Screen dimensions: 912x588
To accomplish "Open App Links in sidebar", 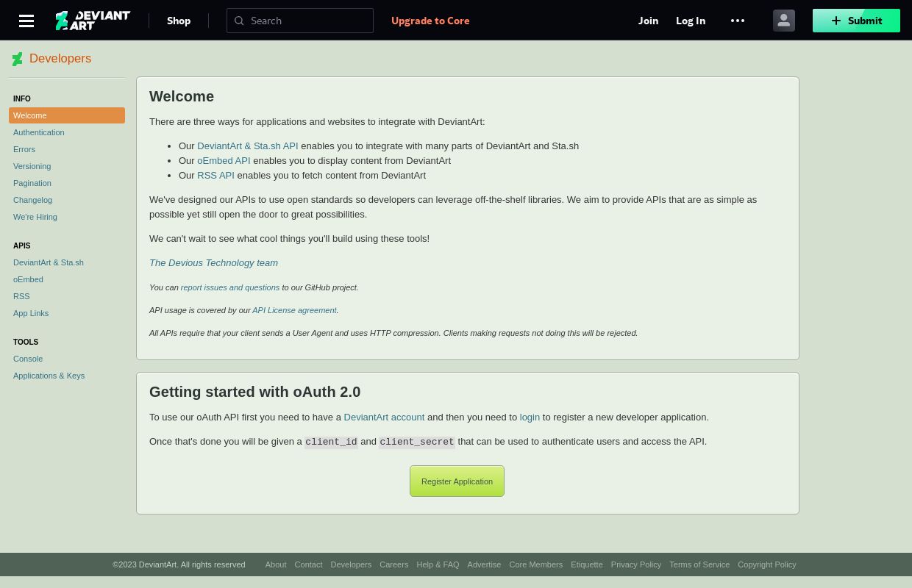I will pos(31,313).
